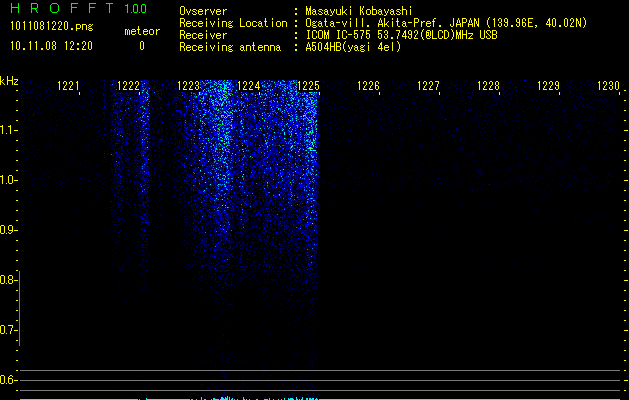Click time marker 1222
629x400 pixels.
coord(128,85)
